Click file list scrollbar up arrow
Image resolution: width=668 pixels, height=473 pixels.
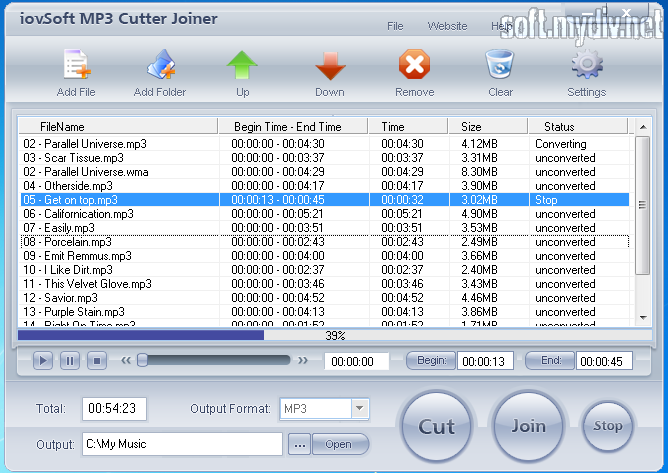(643, 127)
